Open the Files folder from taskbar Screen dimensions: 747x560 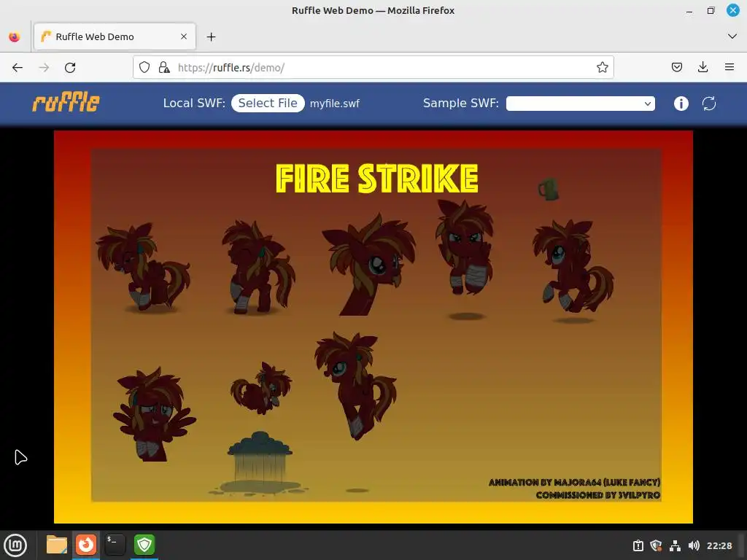point(57,545)
